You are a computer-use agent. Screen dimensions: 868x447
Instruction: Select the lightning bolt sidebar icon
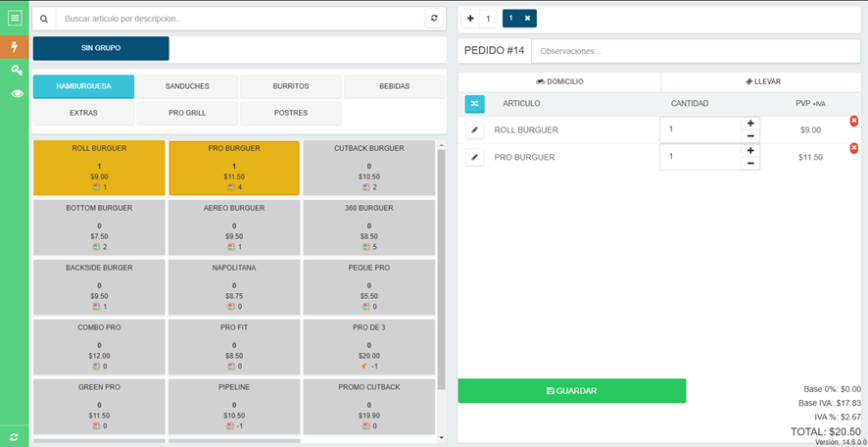pyautogui.click(x=15, y=47)
